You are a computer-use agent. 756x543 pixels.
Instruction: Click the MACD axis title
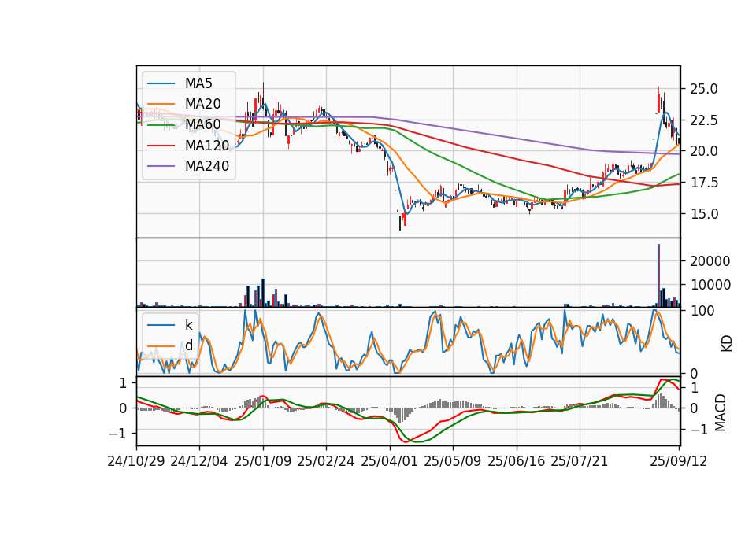click(721, 412)
